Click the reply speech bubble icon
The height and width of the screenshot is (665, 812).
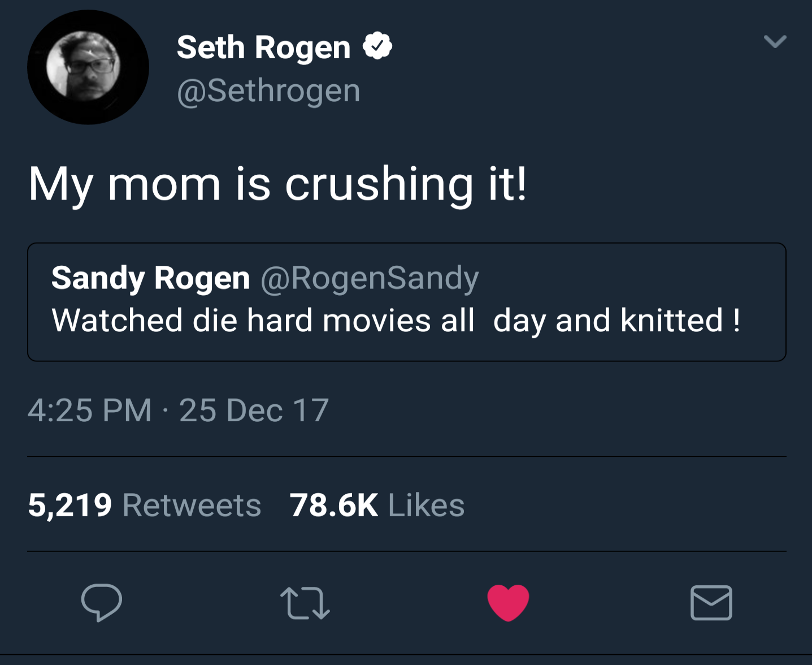[x=102, y=602]
